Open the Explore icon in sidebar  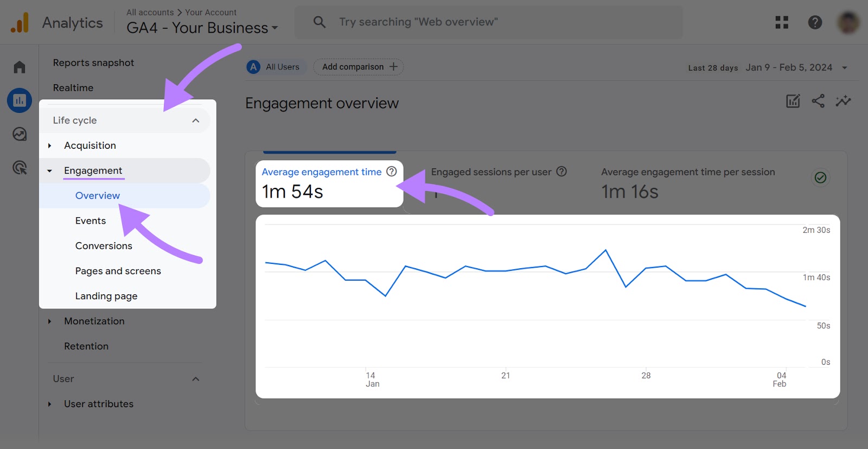coord(20,134)
